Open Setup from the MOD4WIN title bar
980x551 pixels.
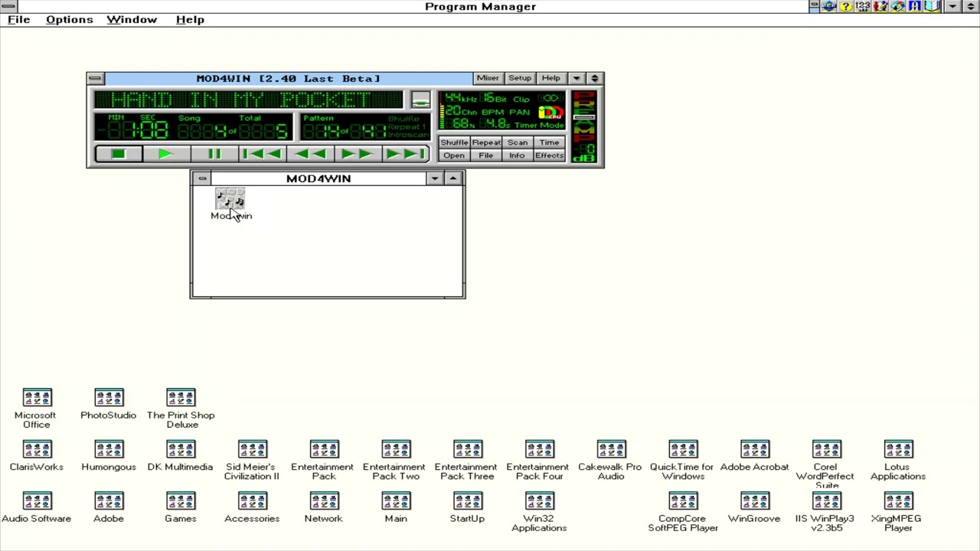coord(519,78)
